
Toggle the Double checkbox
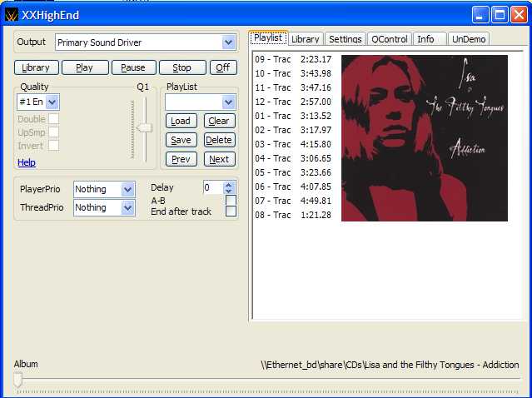point(53,119)
